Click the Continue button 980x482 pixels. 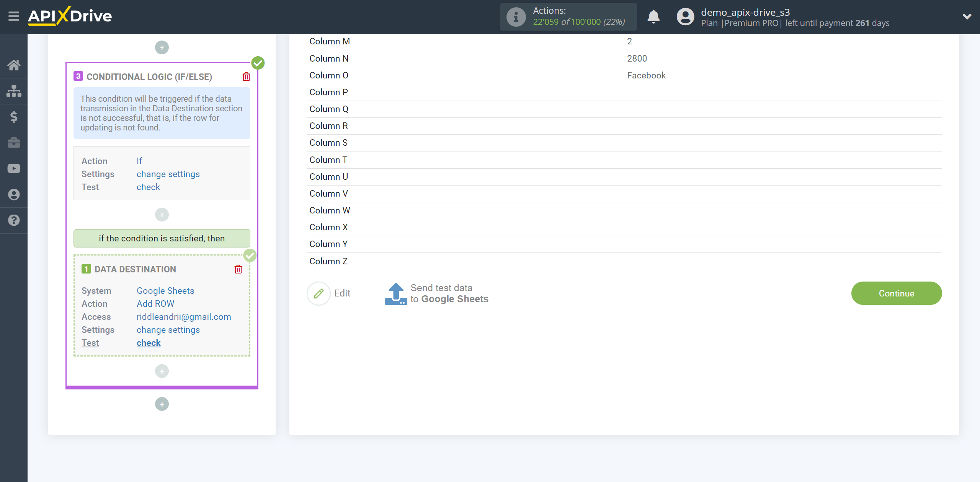coord(897,293)
